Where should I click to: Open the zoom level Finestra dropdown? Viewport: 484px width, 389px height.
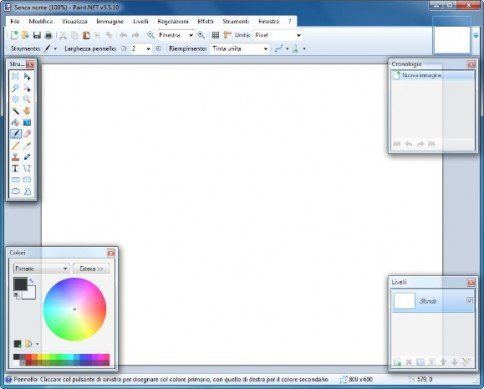point(191,35)
